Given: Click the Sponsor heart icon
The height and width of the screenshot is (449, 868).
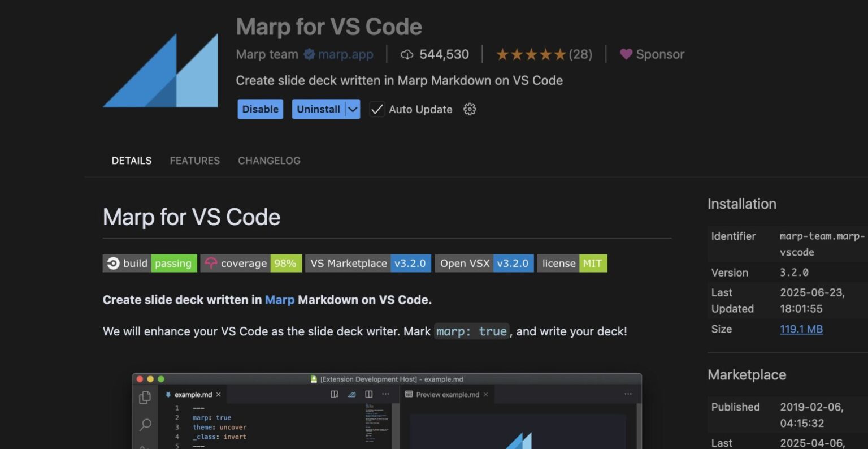Looking at the screenshot, I should (x=626, y=54).
